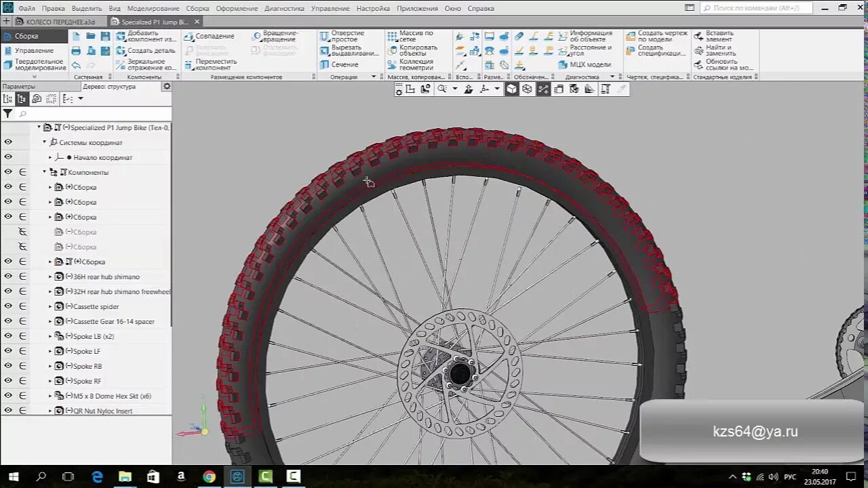Image resolution: width=868 pixels, height=488 pixels.
Task: Open the Моделирование menu
Action: coord(153,9)
